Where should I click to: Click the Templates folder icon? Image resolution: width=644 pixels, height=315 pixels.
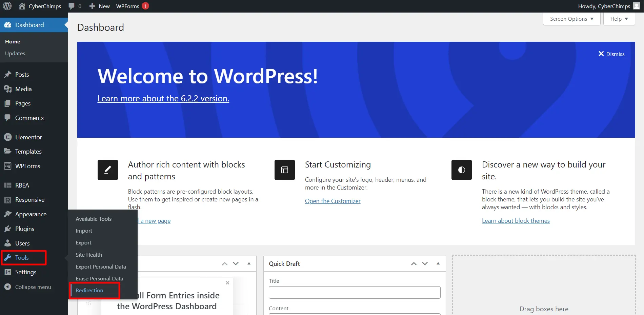(x=8, y=152)
